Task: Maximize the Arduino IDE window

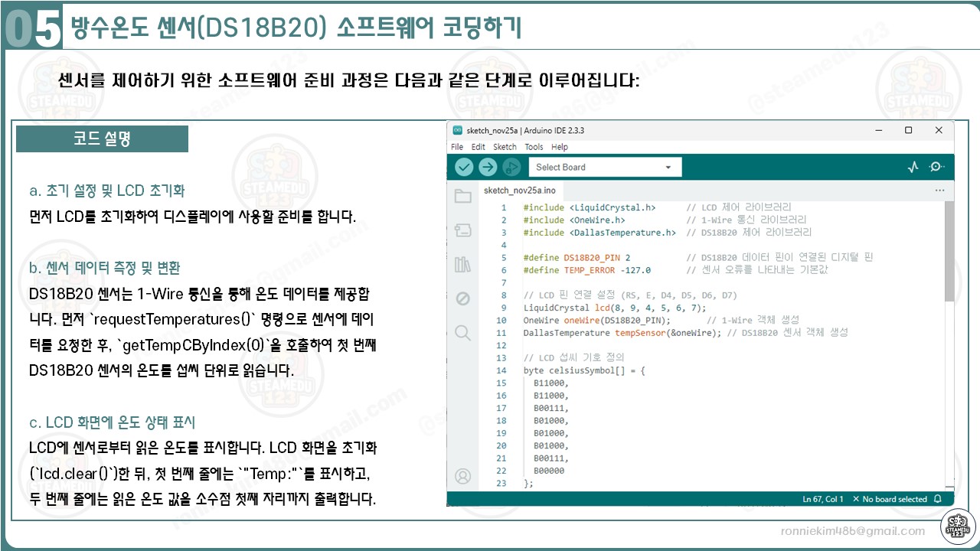Action: [909, 130]
